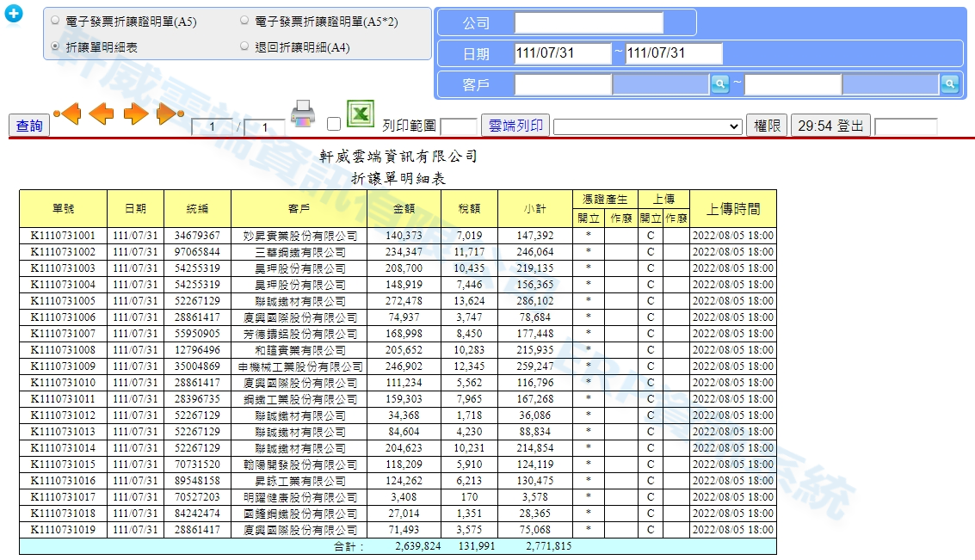This screenshot has height=560, width=975.
Task: Click total subtotal 2,771,815
Action: (548, 546)
